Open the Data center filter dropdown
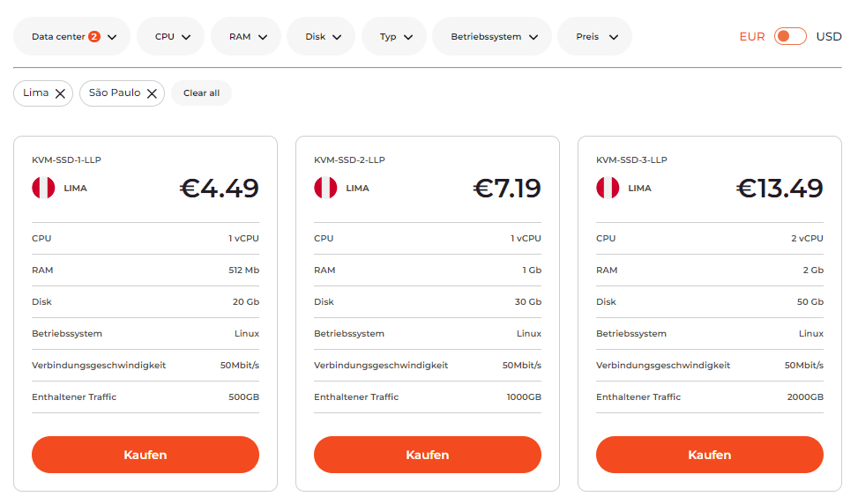 (x=71, y=36)
